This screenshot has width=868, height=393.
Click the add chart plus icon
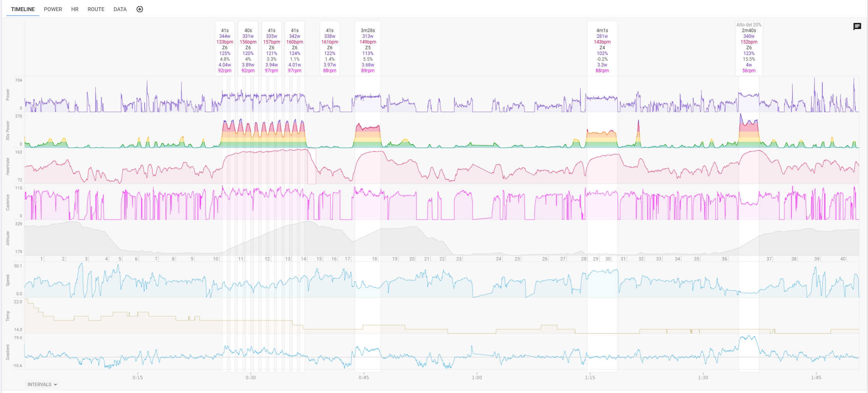[x=140, y=9]
